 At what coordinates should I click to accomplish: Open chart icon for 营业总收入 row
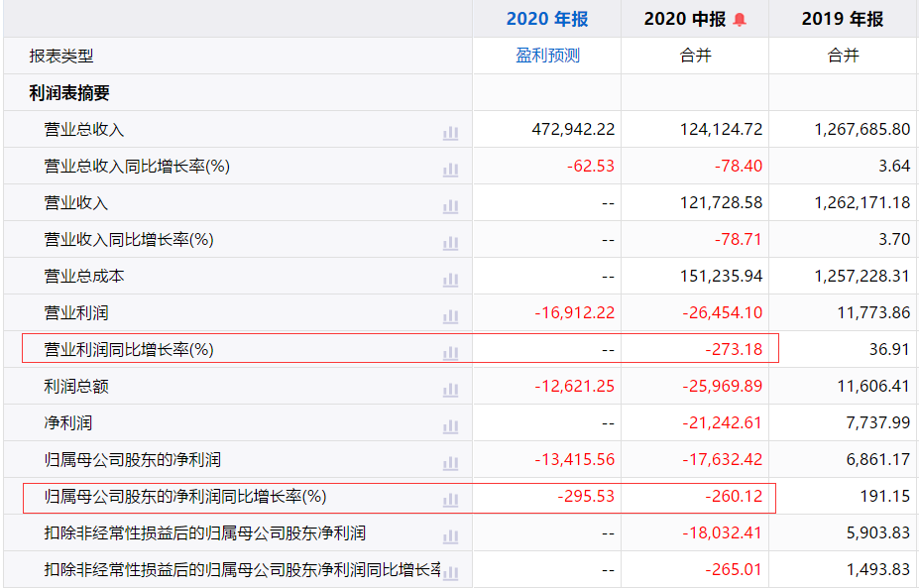[450, 133]
